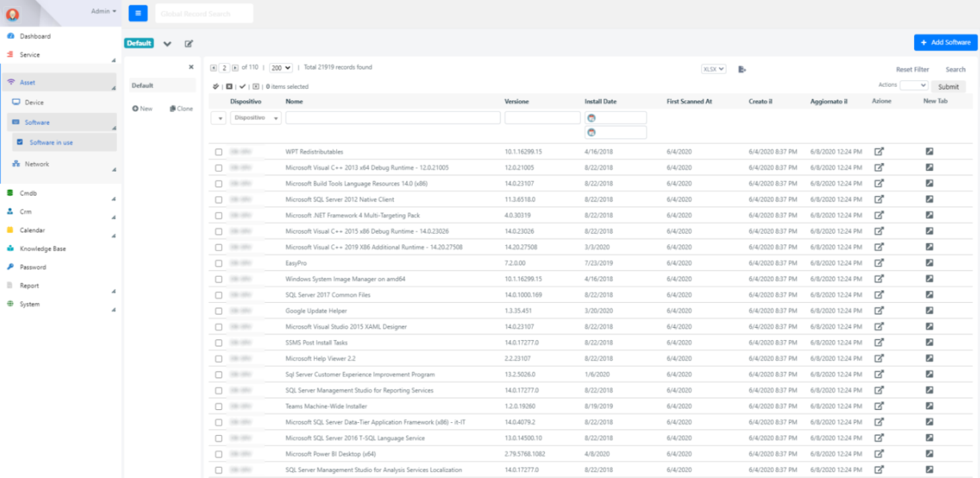The height and width of the screenshot is (478, 980).
Task: Open the XLSX export format dropdown
Action: [714, 69]
